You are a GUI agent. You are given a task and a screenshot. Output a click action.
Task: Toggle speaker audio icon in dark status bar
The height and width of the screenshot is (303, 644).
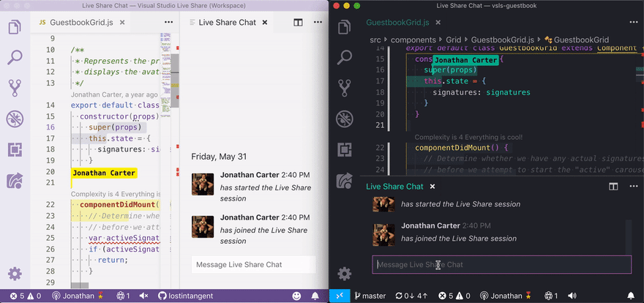pyautogui.click(x=572, y=296)
